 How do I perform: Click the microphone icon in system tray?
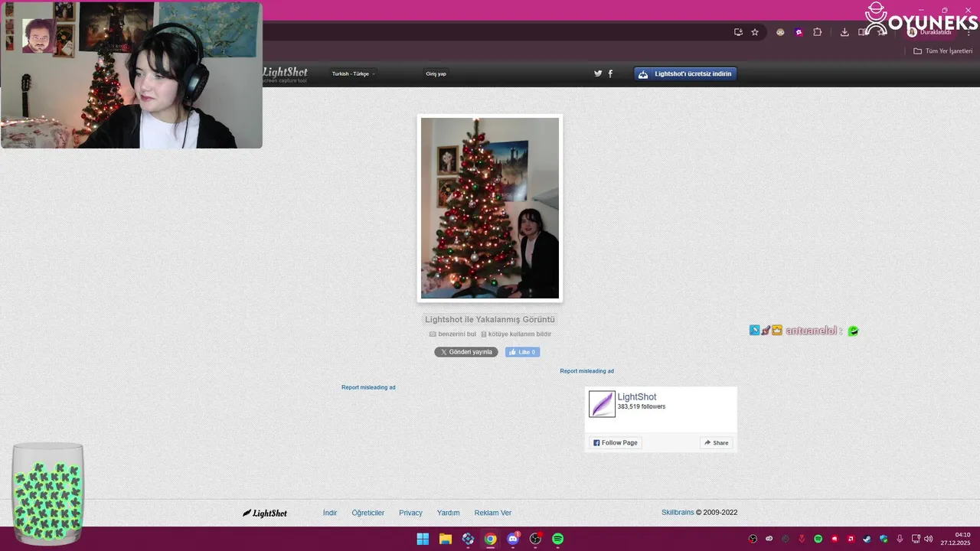900,539
